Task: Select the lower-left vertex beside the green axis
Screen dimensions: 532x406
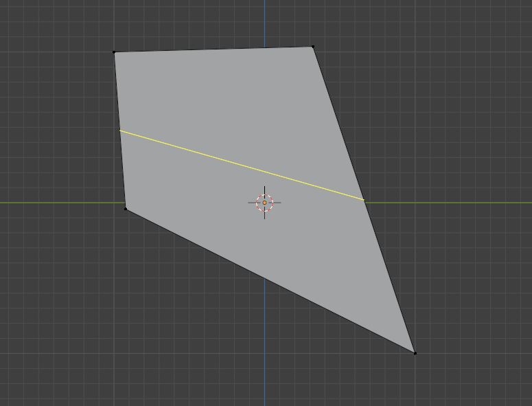Action: click(126, 209)
